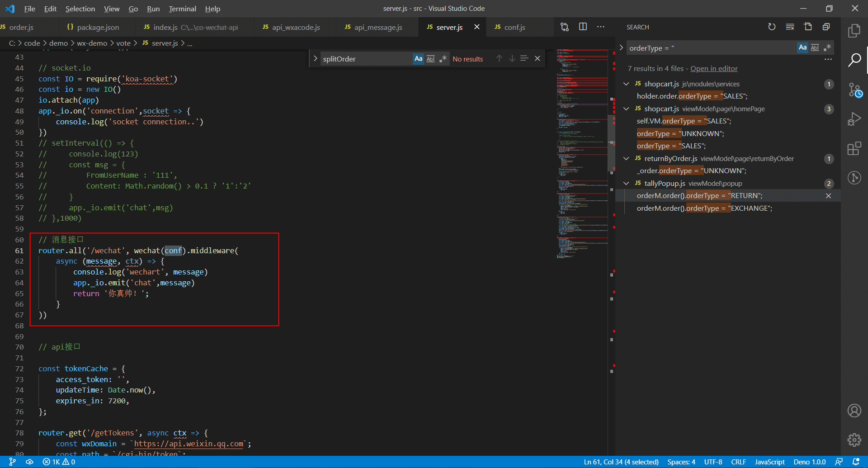Clear search results in Search panel
868x468 pixels.
(x=790, y=27)
